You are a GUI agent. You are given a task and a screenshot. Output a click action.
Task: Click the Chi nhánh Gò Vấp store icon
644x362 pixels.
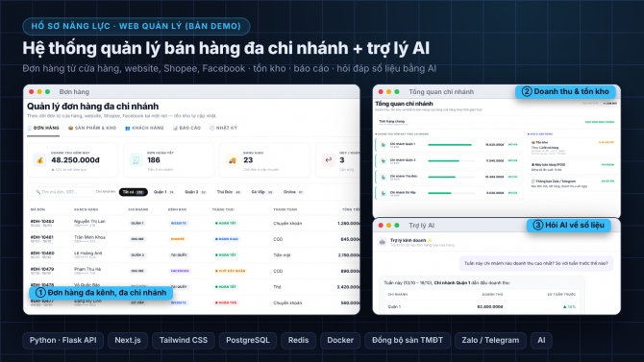click(x=384, y=192)
